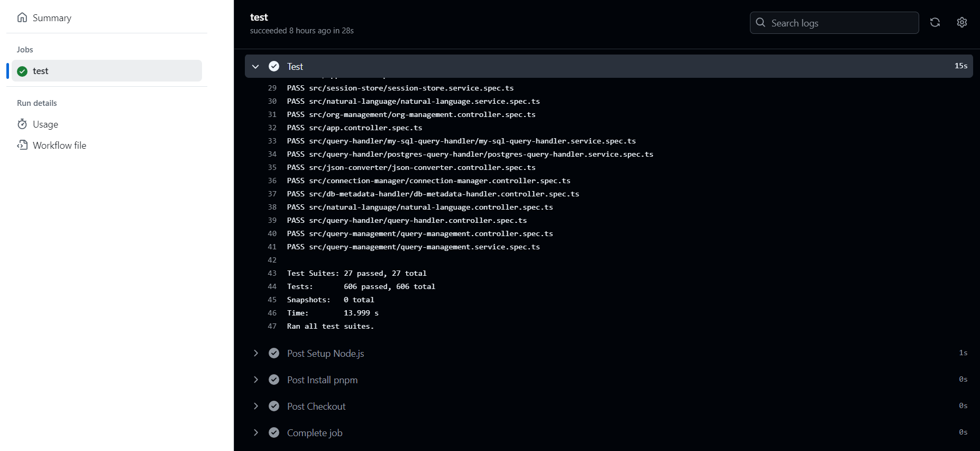Select the test job in sidebar
Image resolution: width=980 pixels, height=451 pixels.
(x=107, y=71)
